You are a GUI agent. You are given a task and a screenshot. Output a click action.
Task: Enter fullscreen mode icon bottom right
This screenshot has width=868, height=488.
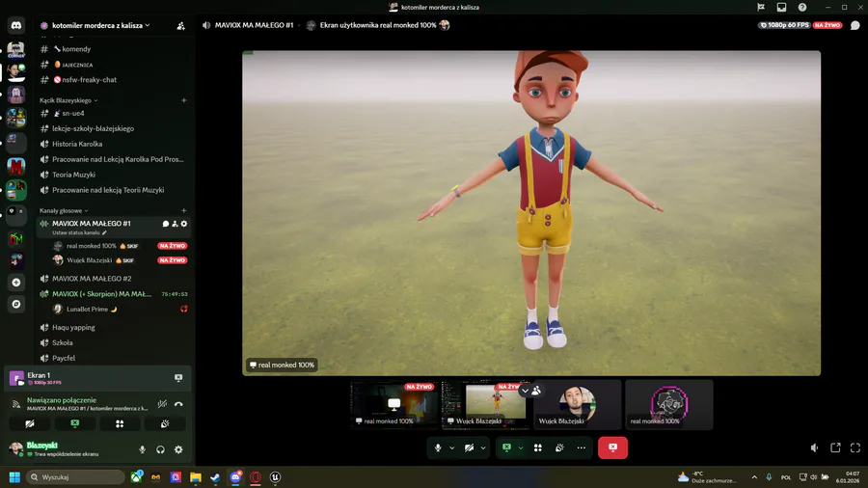pos(855,447)
